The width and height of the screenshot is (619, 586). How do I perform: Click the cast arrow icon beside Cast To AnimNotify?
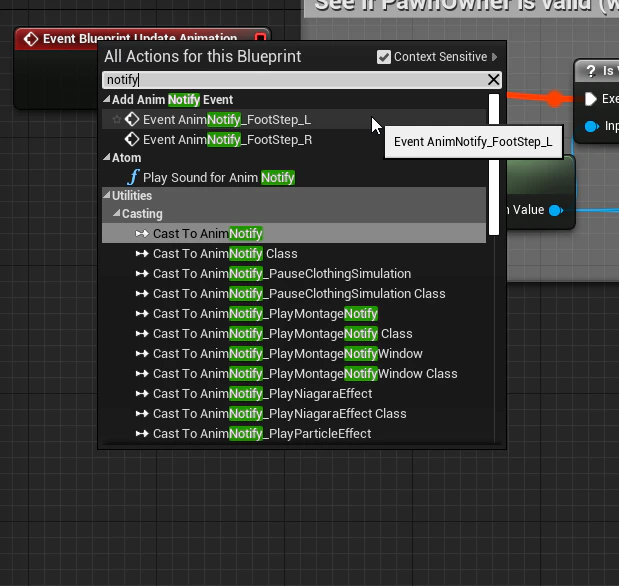click(x=142, y=233)
